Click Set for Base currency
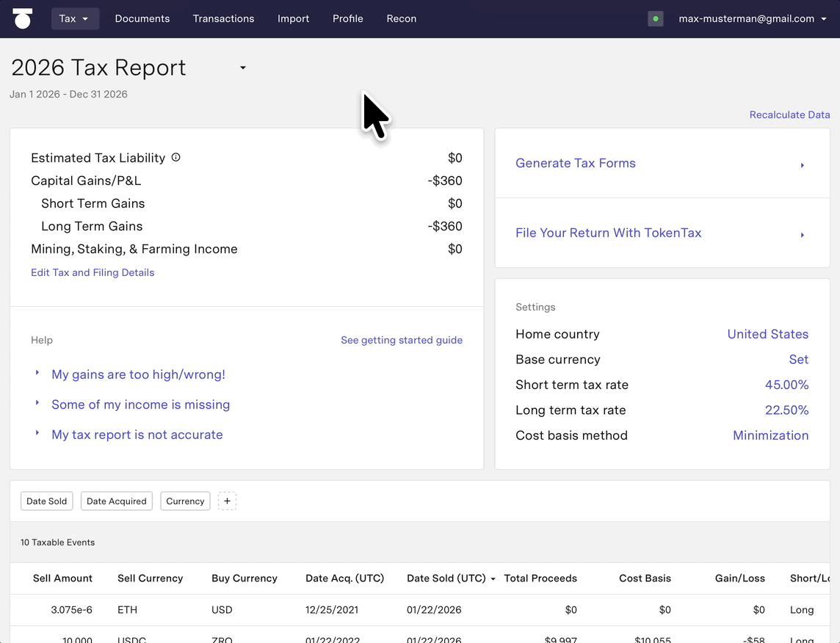Image resolution: width=840 pixels, height=643 pixels. (798, 359)
